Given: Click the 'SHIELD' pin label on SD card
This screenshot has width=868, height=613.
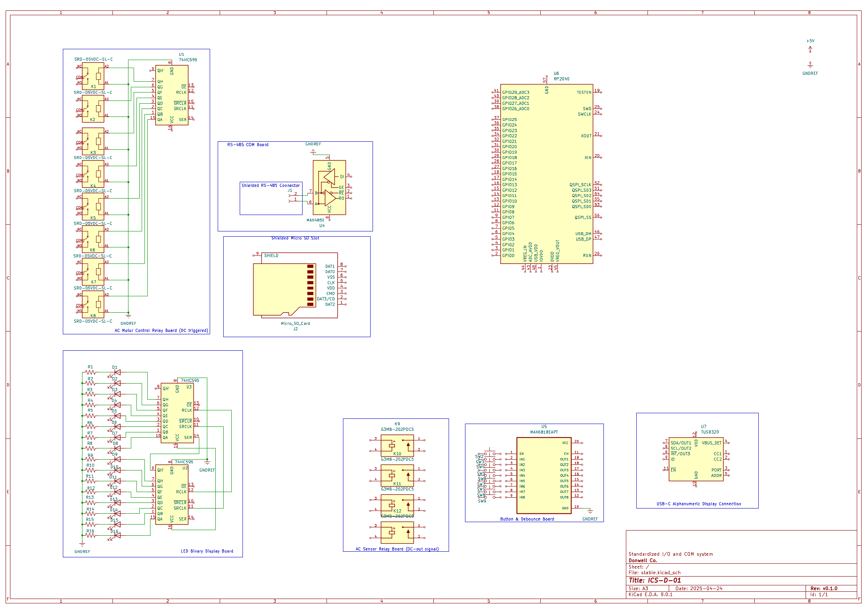Looking at the screenshot, I should [271, 256].
